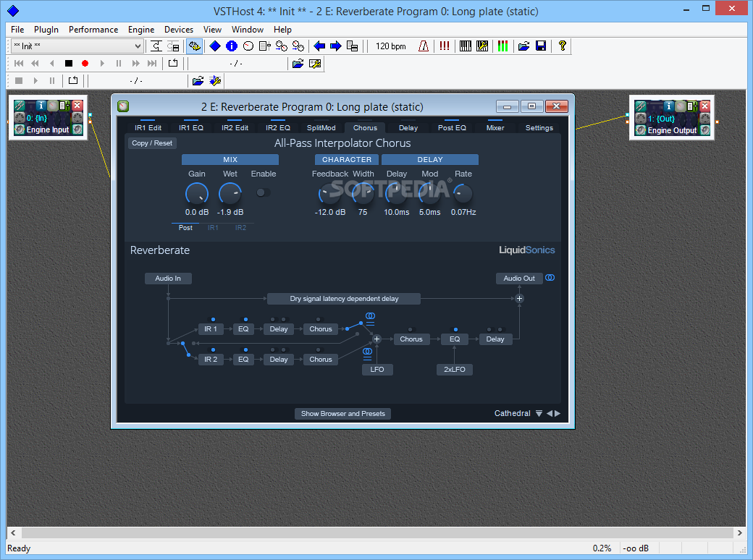Toggle the enable dot above post Chorus block
753x560 pixels.
coord(410,330)
